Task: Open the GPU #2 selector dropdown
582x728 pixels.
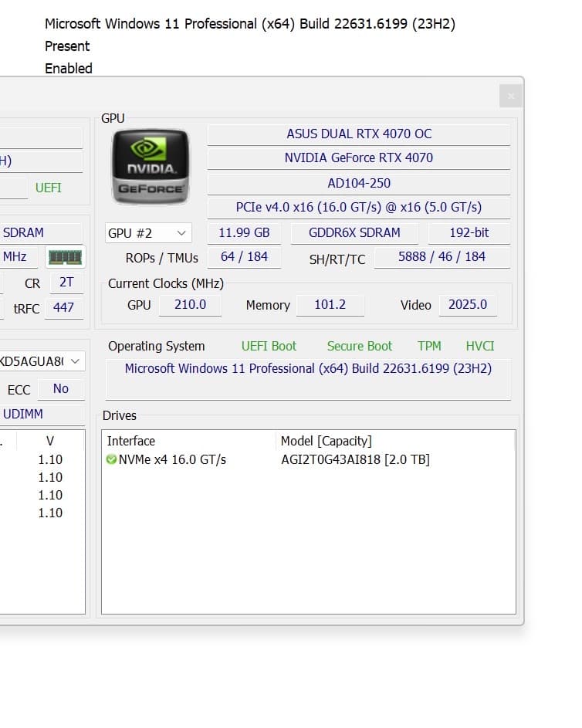Action: coord(148,233)
